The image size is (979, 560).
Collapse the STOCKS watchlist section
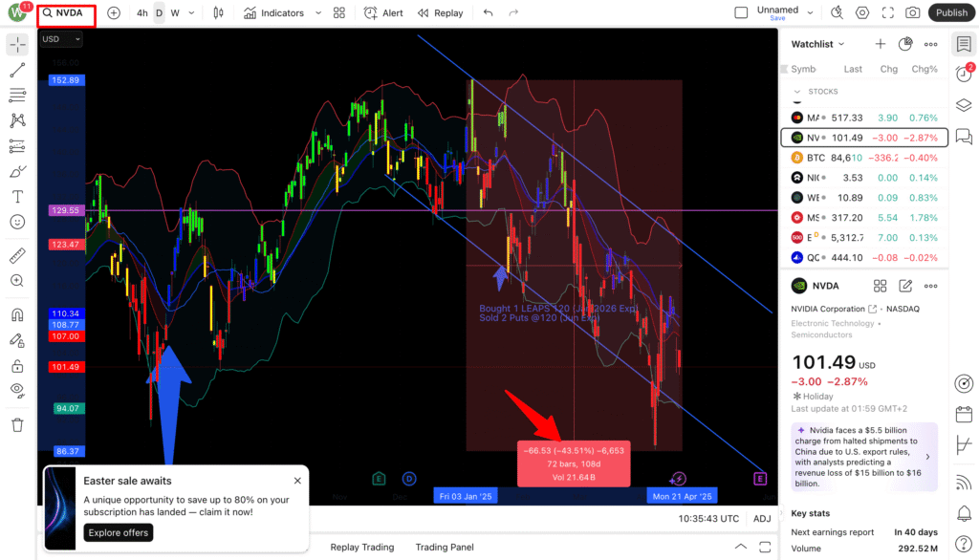[797, 92]
